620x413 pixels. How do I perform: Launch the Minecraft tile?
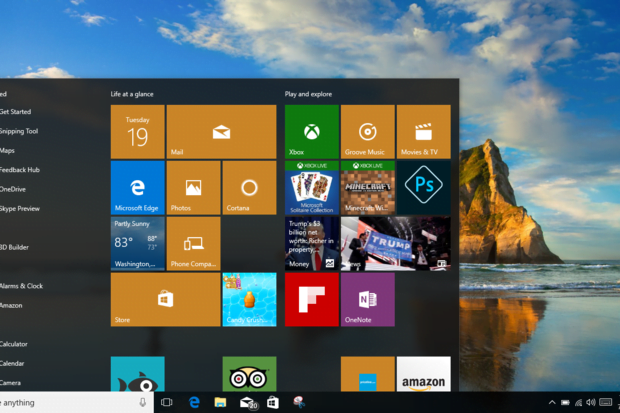pos(368,188)
